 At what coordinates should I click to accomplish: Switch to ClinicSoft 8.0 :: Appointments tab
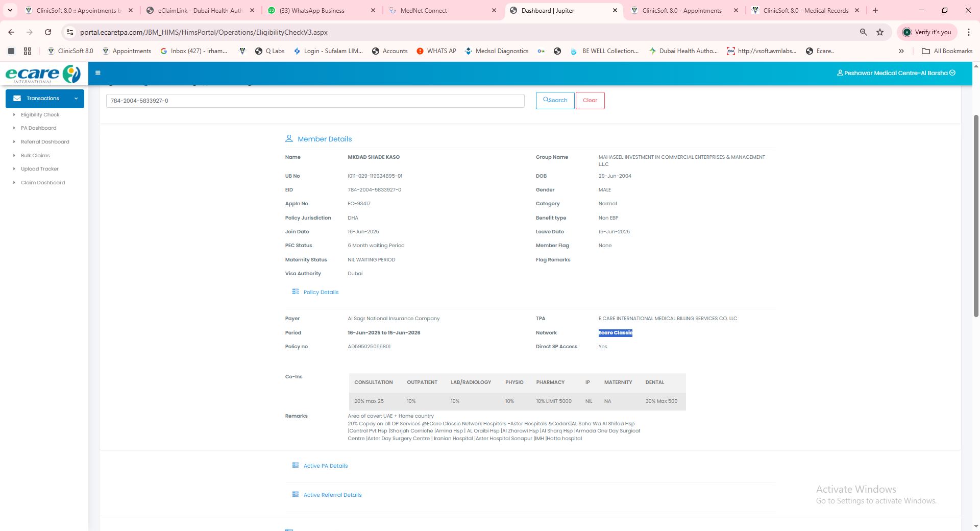(x=79, y=10)
